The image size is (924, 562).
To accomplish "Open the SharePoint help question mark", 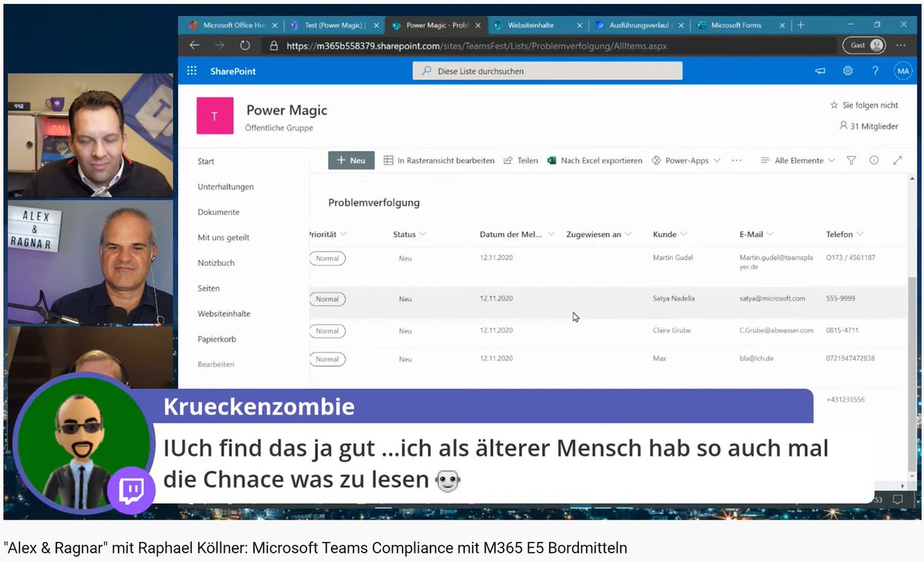I will pyautogui.click(x=875, y=71).
